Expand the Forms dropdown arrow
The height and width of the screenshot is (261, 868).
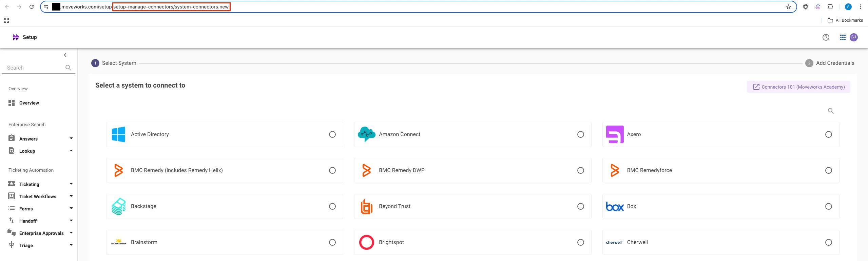point(71,208)
